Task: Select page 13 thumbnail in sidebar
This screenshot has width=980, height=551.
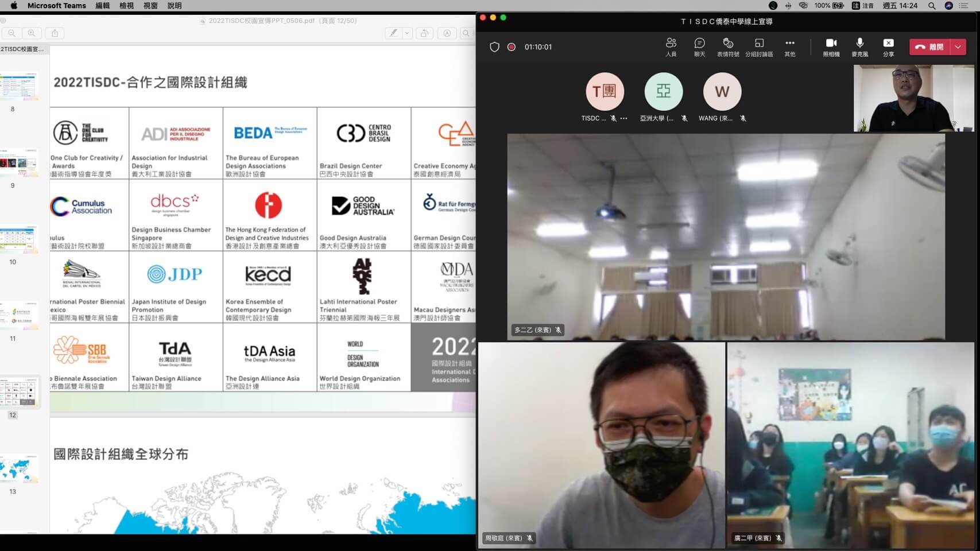Action: [20, 470]
